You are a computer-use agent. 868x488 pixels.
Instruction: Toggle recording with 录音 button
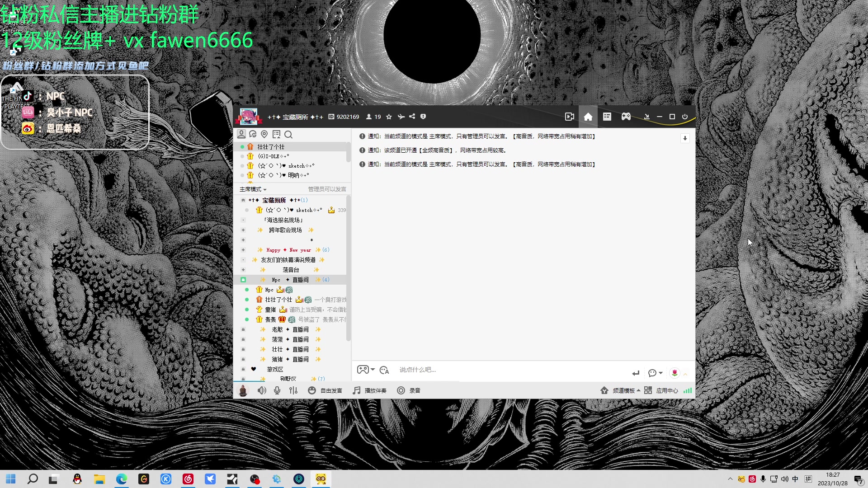click(x=409, y=390)
